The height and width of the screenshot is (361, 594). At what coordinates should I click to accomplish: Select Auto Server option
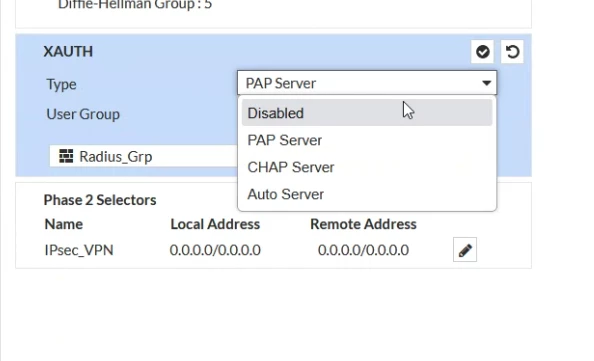[x=367, y=194]
